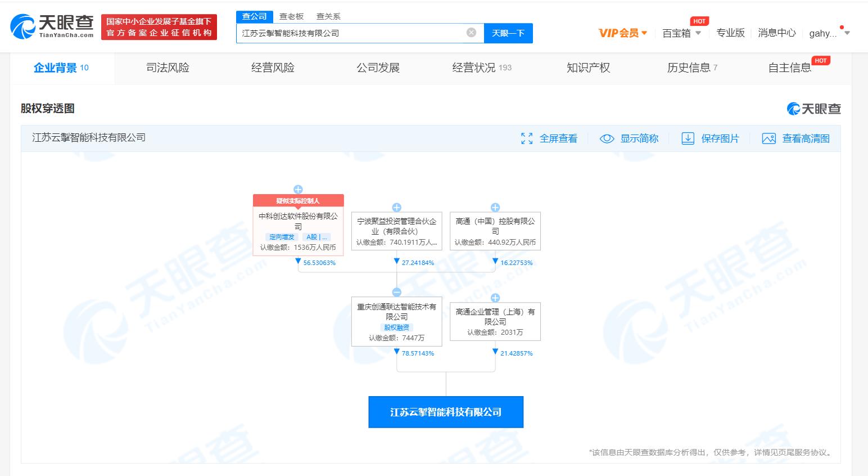Select the 知识产权 tab
The image size is (868, 476).
[588, 68]
